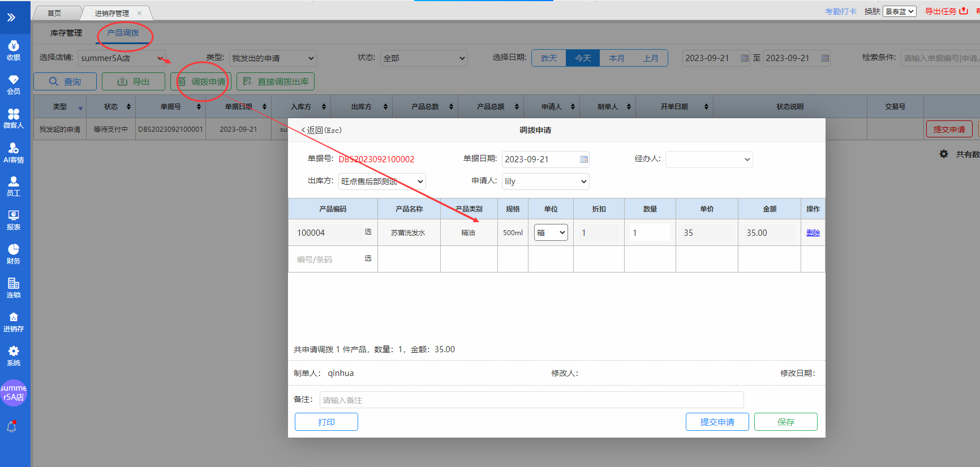980x467 pixels.
Task: Open the 状态 全部 dropdown
Action: tap(424, 58)
